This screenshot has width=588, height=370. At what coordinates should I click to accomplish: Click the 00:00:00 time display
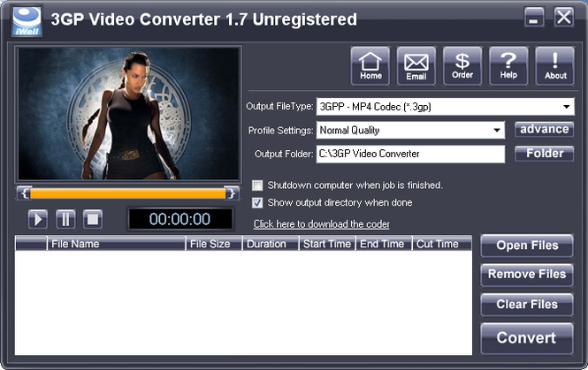[180, 219]
